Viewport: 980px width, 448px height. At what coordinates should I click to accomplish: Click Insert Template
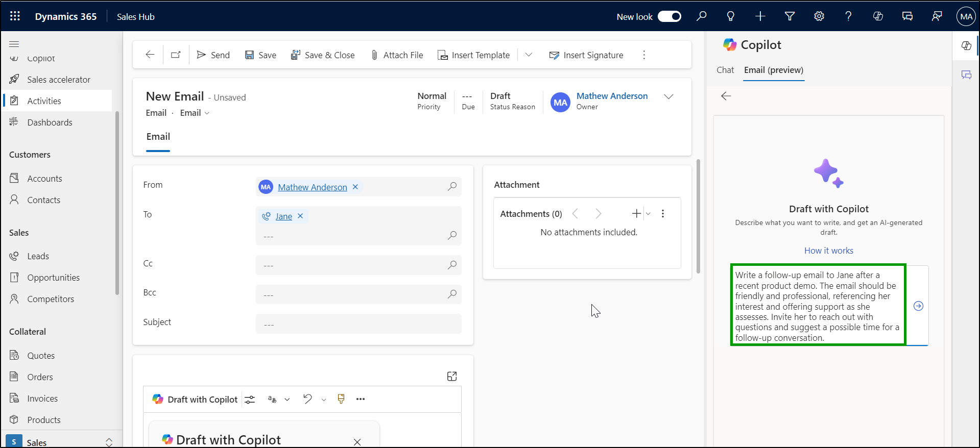click(x=474, y=55)
